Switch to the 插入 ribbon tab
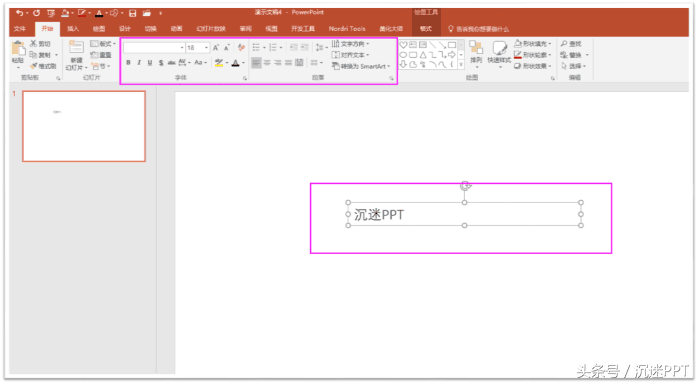Image resolution: width=698 pixels, height=384 pixels. tap(73, 29)
